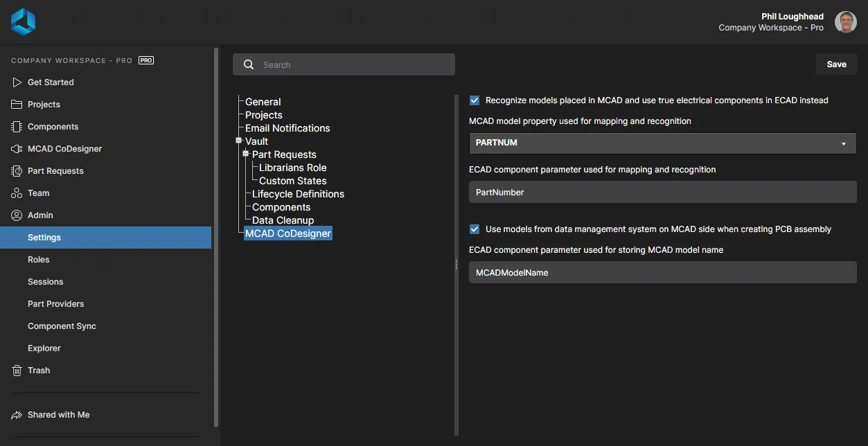Collapse the Part Requests tree node
The image size is (868, 446).
click(x=246, y=154)
